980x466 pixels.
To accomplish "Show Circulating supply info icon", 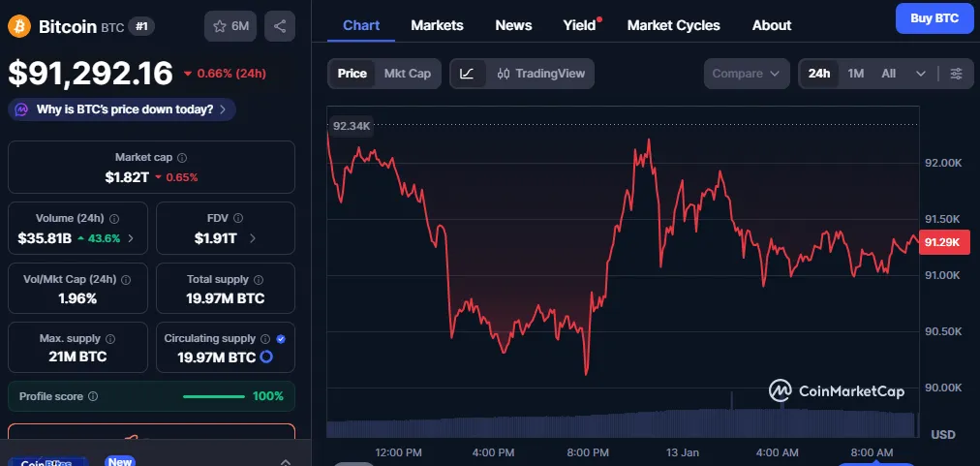I will coord(265,339).
